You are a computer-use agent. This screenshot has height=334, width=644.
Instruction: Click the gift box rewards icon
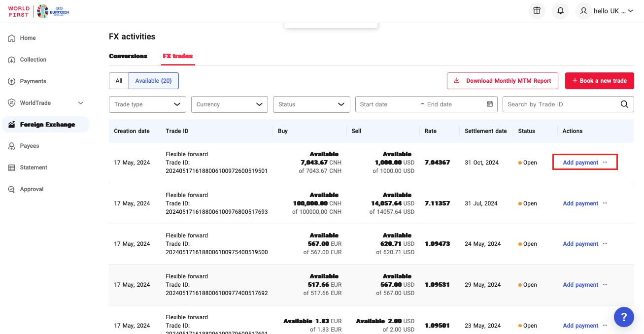pyautogui.click(x=537, y=10)
